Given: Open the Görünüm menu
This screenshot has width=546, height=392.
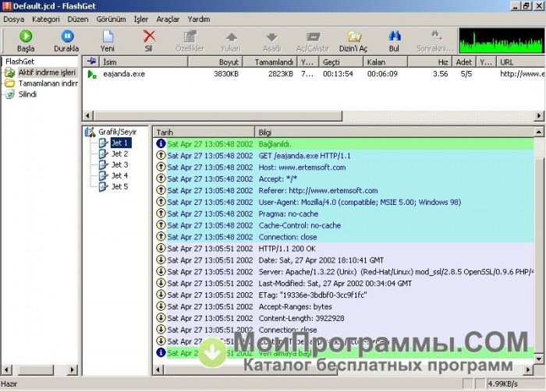Looking at the screenshot, I should (111, 19).
